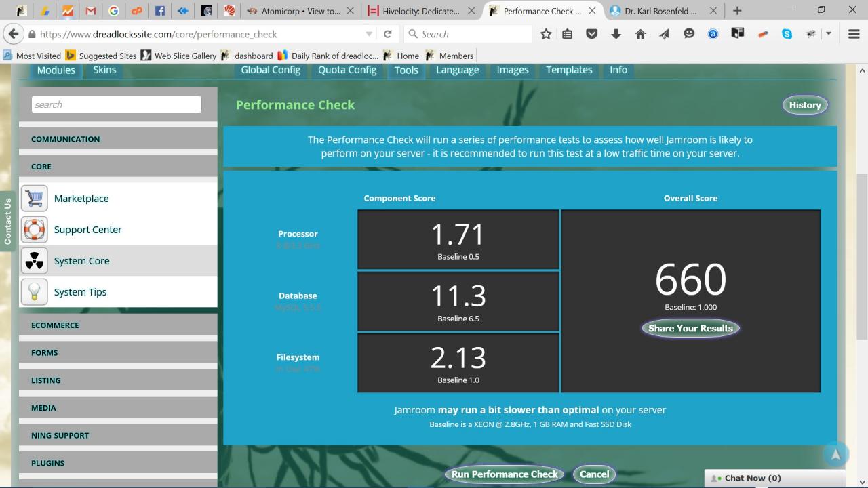The image size is (868, 488).
Task: Open the Gmail pinned tab
Action: point(90,11)
